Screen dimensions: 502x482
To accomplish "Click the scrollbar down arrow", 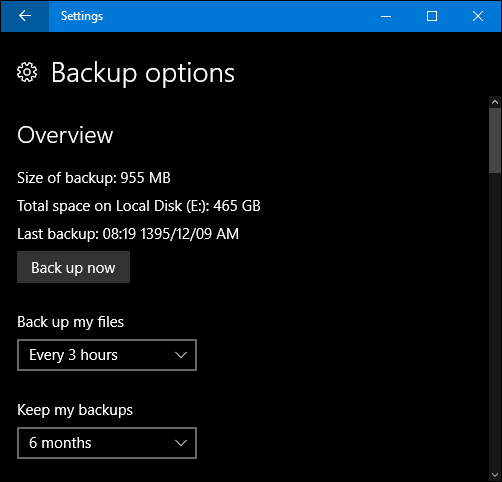I will [495, 475].
